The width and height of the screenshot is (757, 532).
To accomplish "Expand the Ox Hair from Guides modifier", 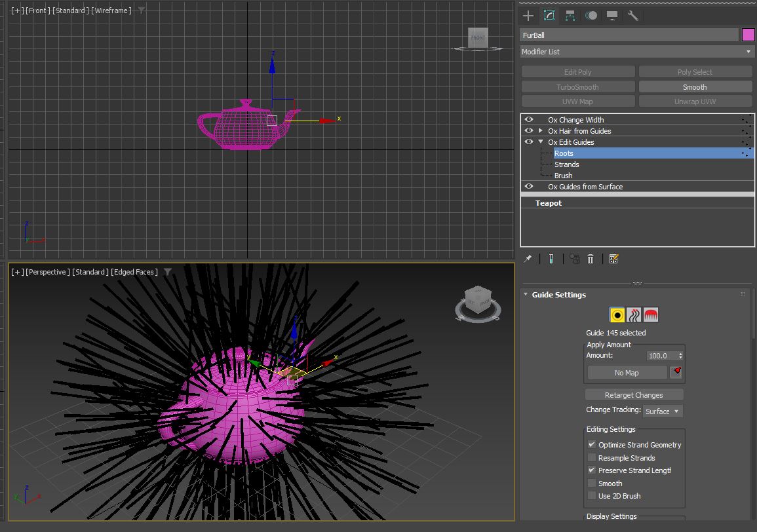I will (541, 131).
